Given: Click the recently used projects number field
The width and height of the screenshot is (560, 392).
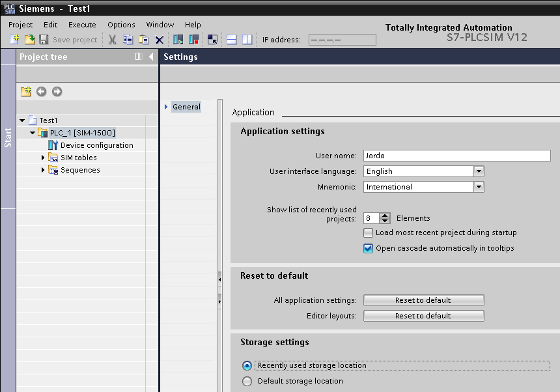Looking at the screenshot, I should pyautogui.click(x=371, y=218).
